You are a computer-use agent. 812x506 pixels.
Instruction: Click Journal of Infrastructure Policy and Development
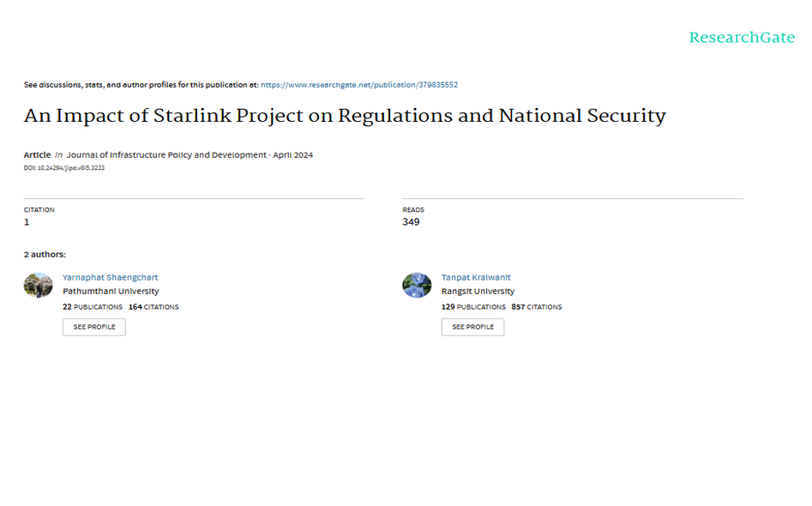coord(166,155)
